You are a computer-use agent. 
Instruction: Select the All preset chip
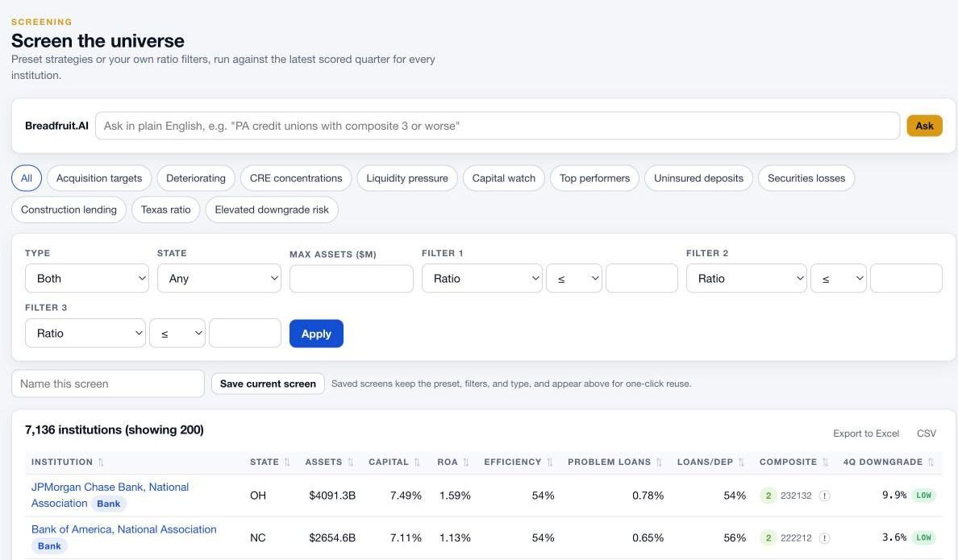click(x=27, y=178)
